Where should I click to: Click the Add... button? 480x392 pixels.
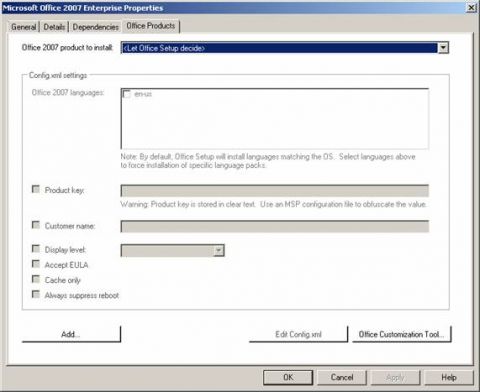tap(71, 334)
